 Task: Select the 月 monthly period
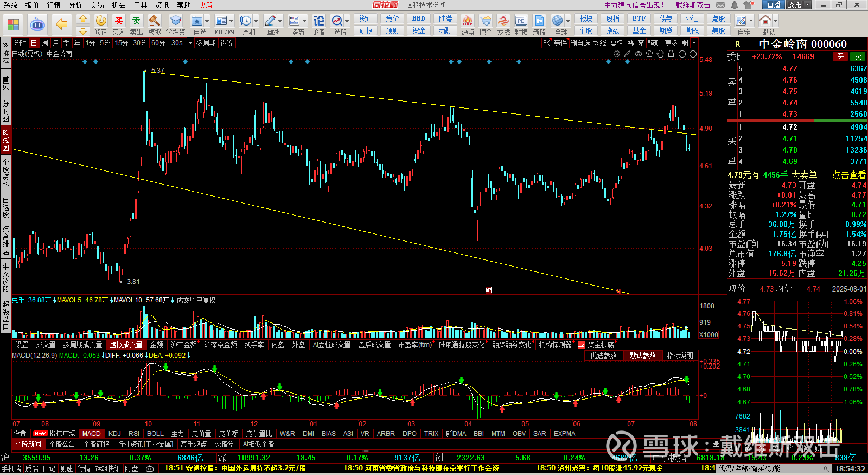[56, 43]
